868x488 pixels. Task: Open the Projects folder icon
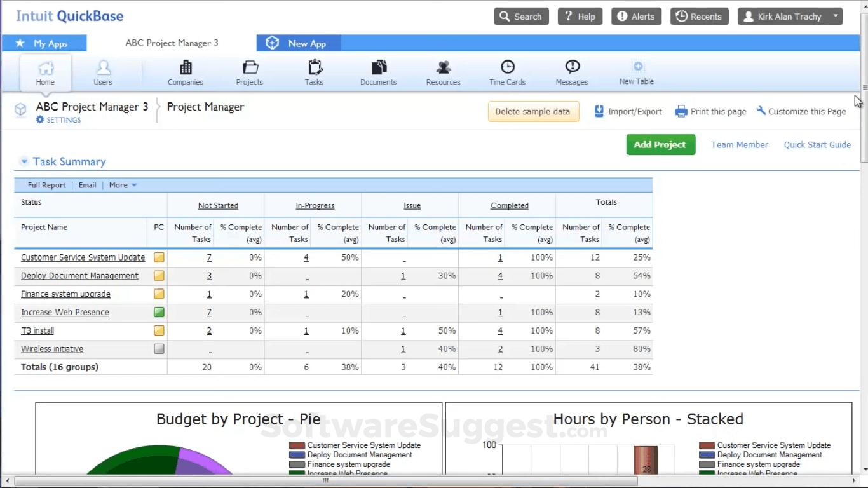[250, 67]
